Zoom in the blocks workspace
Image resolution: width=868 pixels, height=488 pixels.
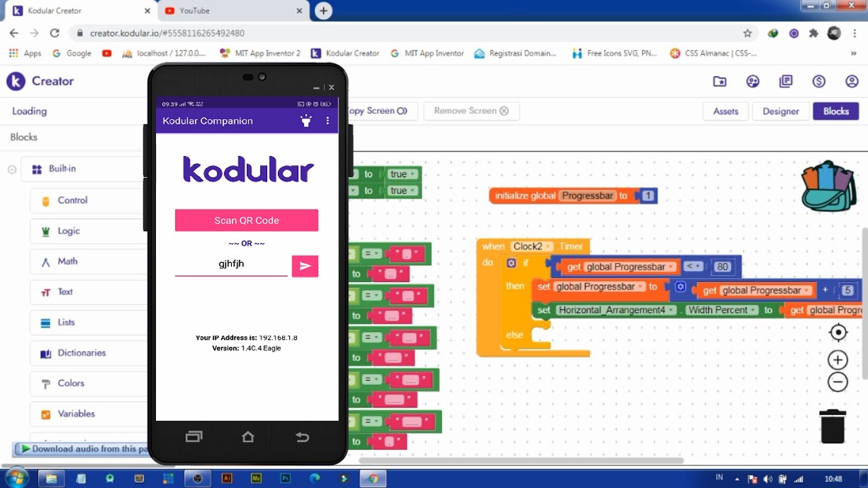tap(838, 361)
